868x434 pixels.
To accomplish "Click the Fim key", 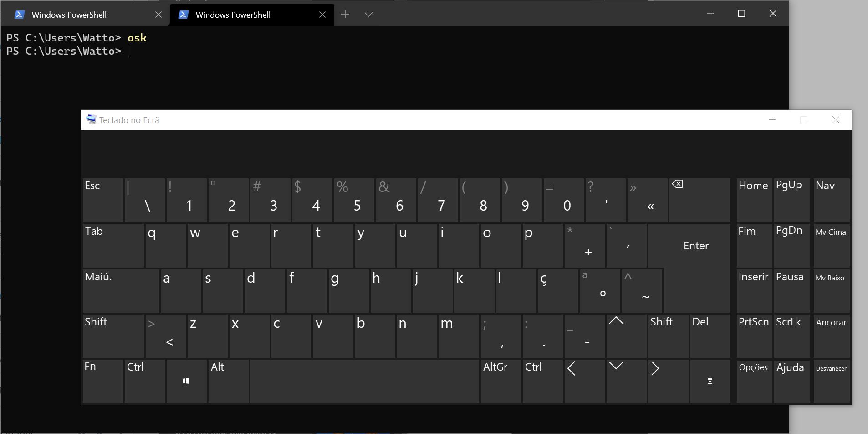I will [x=754, y=245].
